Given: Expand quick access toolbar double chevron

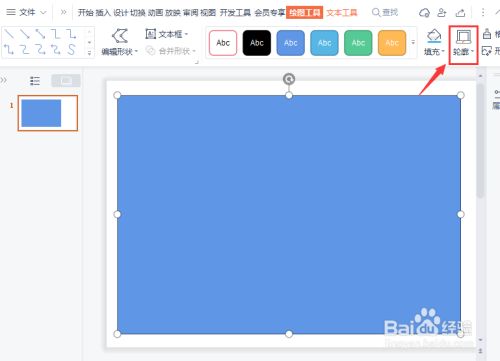Looking at the screenshot, I should pos(63,12).
